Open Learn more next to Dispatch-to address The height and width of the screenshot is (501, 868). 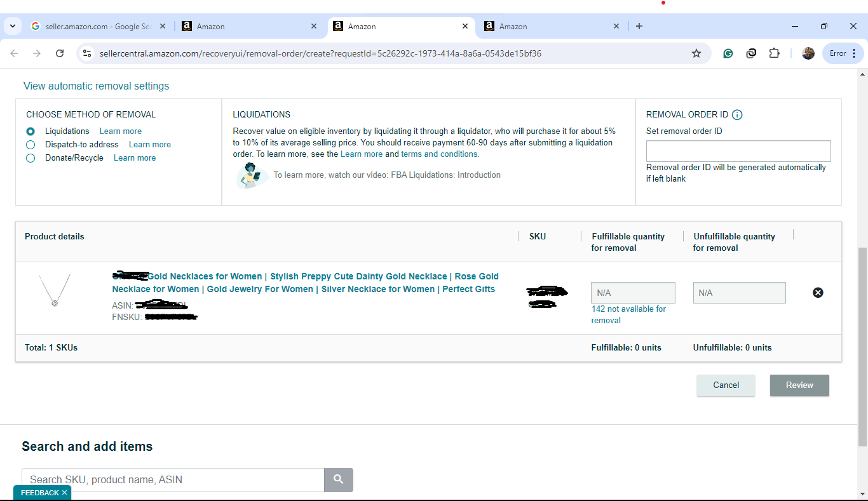point(150,145)
